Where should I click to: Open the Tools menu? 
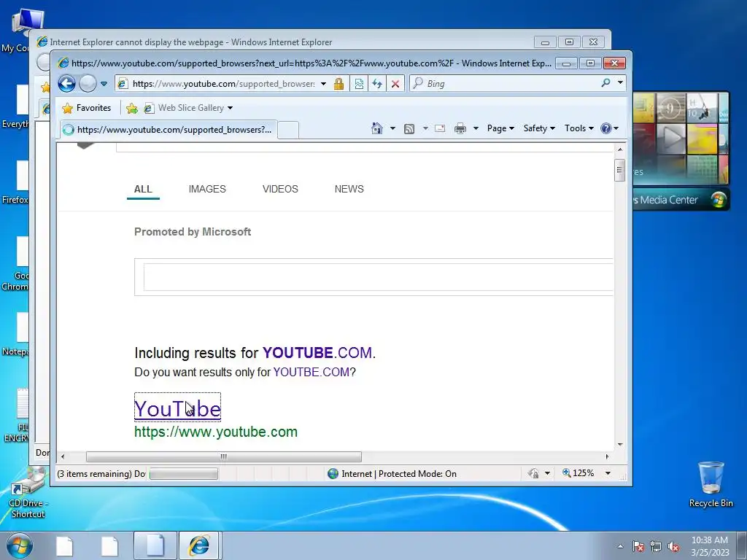coord(578,128)
